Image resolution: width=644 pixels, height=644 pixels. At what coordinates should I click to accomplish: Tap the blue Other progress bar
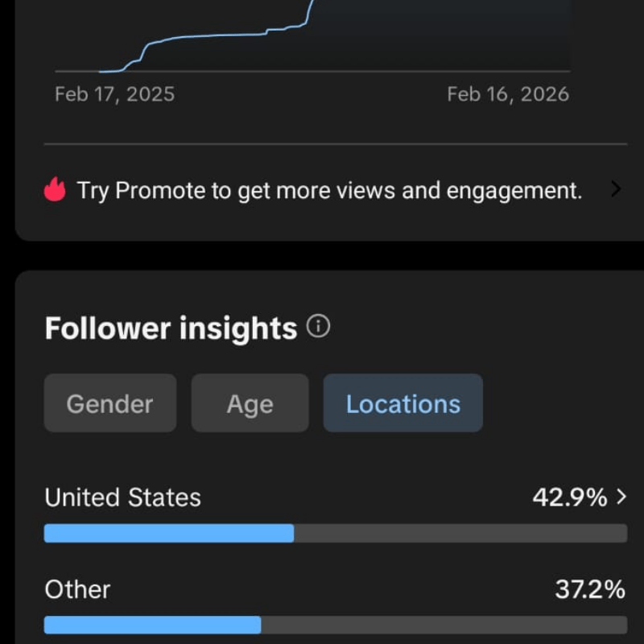153,625
